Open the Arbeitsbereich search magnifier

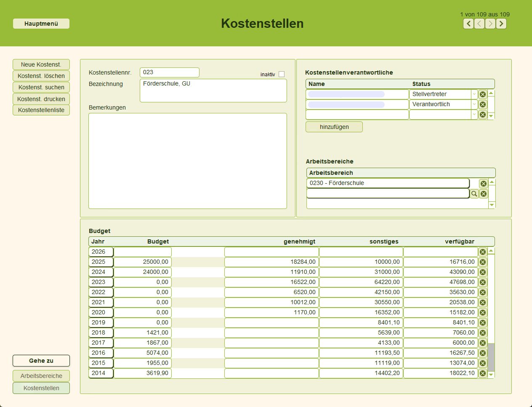coord(474,194)
